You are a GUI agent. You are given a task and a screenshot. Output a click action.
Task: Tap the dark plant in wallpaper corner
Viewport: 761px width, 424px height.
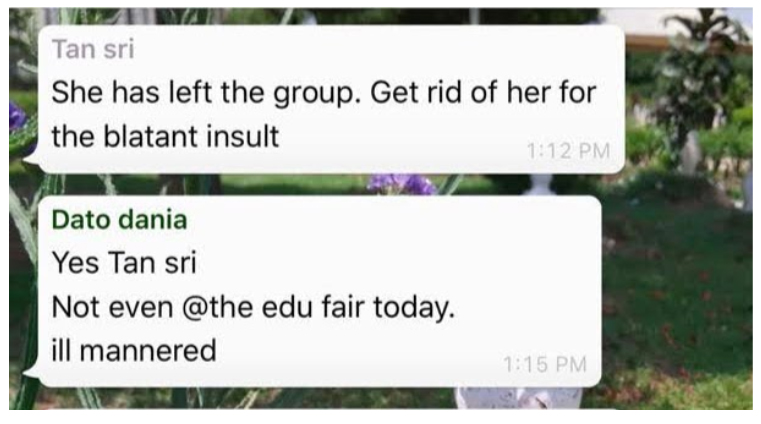pos(699,73)
